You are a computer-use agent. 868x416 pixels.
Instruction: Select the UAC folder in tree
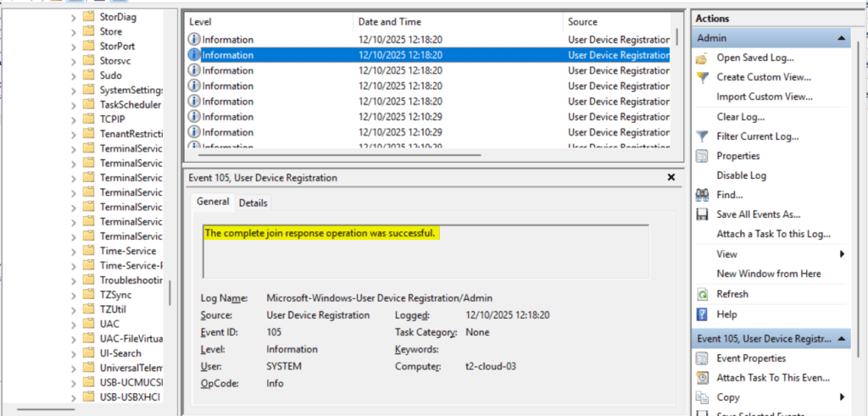tap(110, 324)
